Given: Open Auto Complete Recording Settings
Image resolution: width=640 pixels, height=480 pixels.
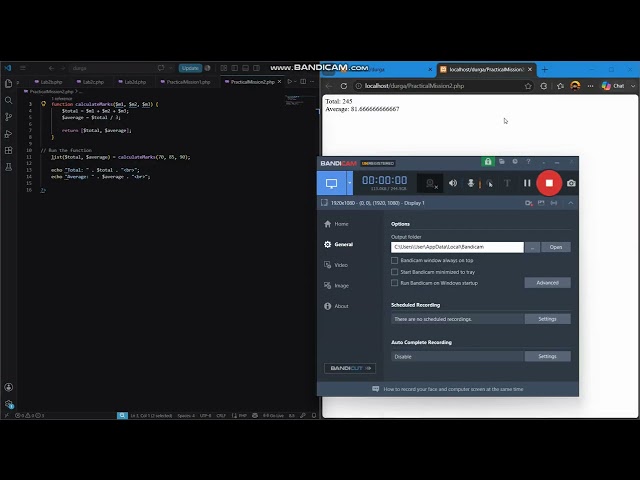Looking at the screenshot, I should 547,356.
